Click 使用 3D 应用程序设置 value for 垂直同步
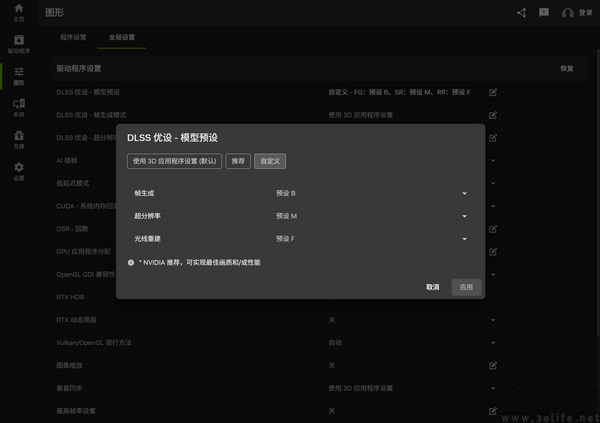The image size is (600, 423). (x=360, y=388)
